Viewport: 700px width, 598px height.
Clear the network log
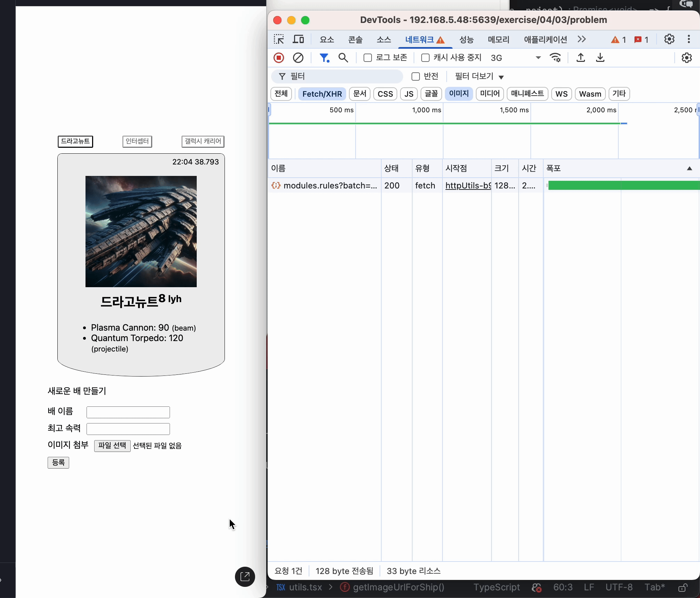(298, 58)
